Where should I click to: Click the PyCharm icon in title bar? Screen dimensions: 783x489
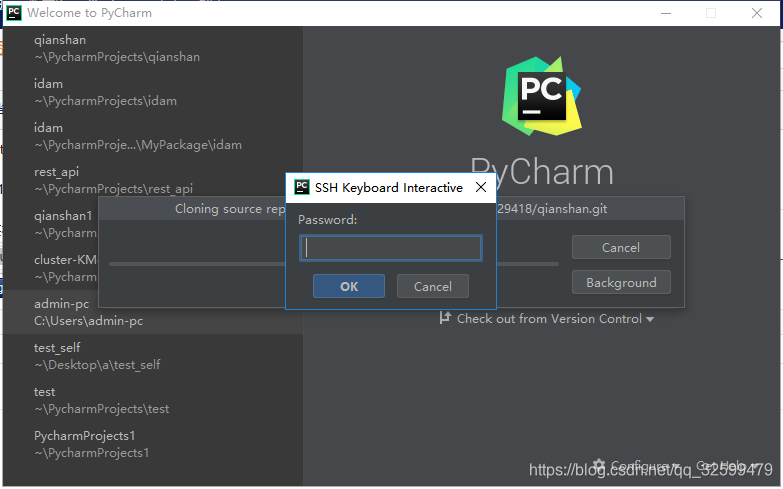pyautogui.click(x=14, y=13)
